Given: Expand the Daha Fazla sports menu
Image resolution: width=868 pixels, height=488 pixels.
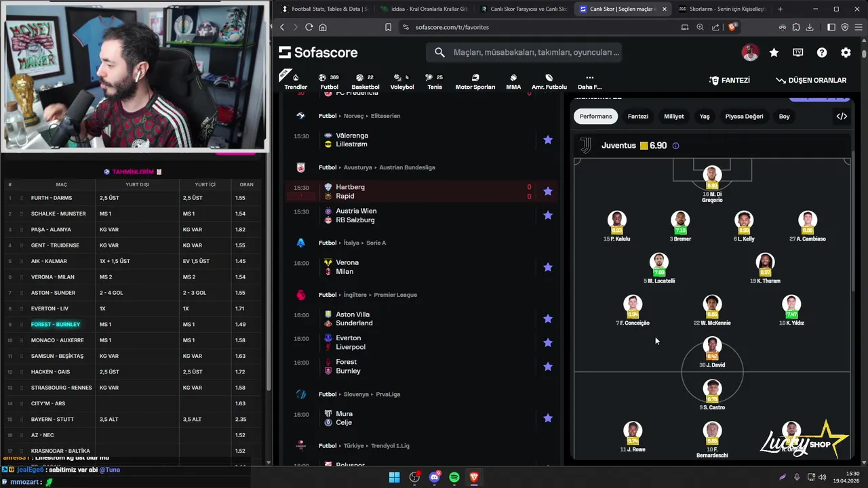Looking at the screenshot, I should point(589,81).
